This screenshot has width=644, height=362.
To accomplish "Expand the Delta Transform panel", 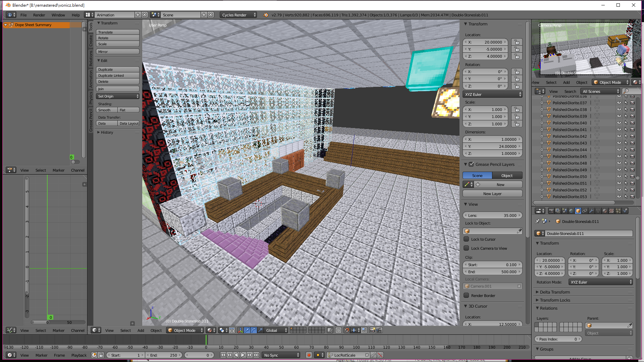I will 555,292.
